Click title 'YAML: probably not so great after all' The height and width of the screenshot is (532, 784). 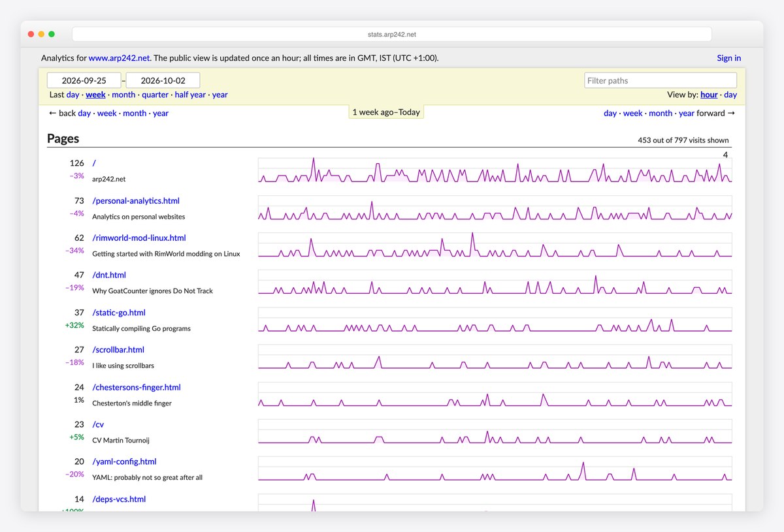click(x=147, y=478)
